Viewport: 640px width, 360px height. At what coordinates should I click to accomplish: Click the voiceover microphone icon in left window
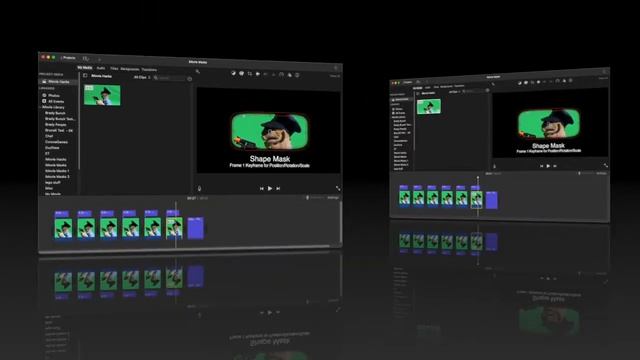coord(200,189)
